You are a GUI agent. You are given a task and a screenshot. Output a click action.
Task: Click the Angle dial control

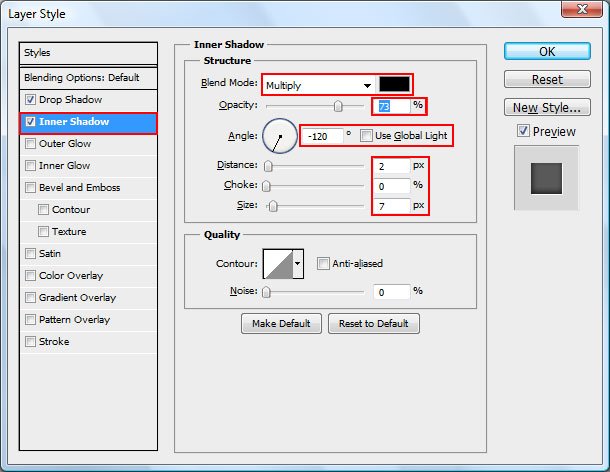(279, 136)
